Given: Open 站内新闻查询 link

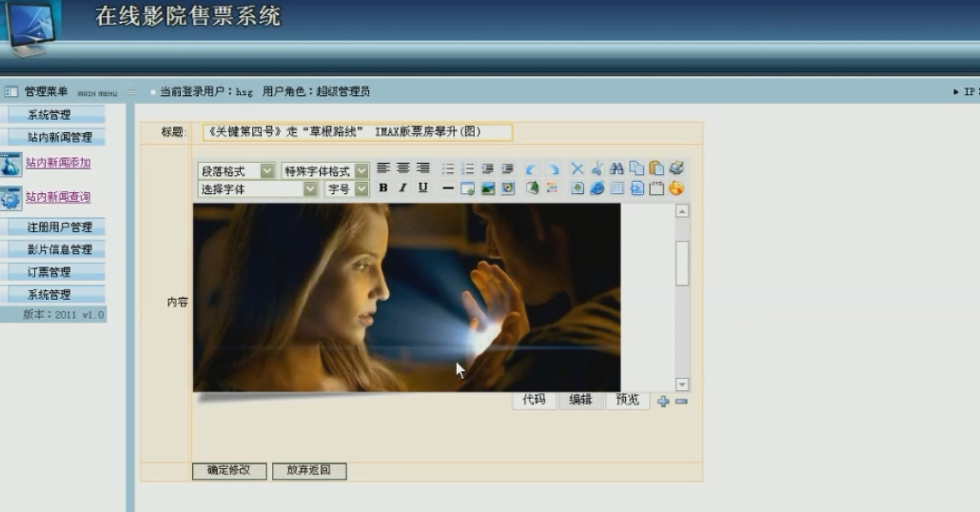Looking at the screenshot, I should pyautogui.click(x=58, y=197).
